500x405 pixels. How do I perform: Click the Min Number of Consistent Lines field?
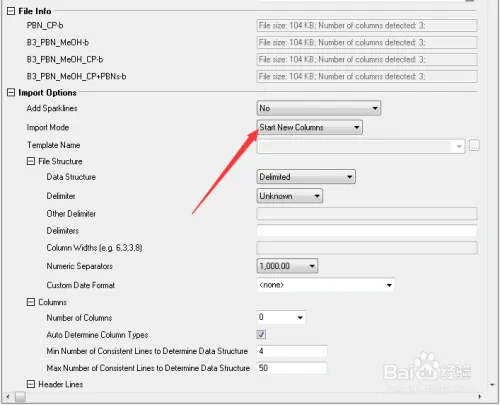coord(292,351)
